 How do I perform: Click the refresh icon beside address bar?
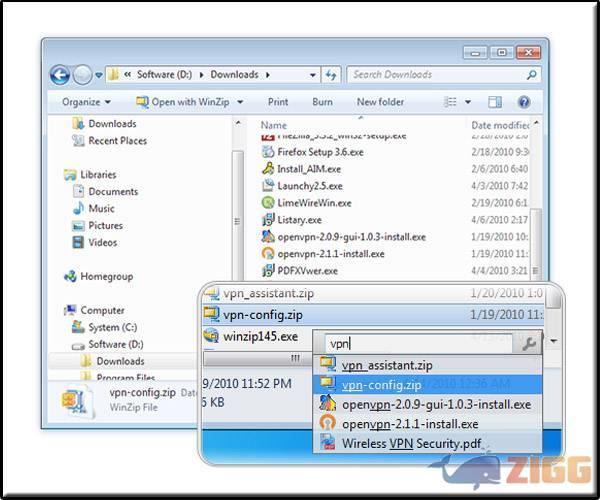(331, 75)
